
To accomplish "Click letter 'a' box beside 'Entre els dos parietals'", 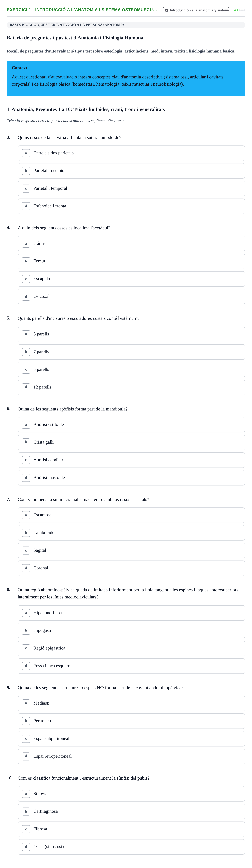I will pyautogui.click(x=26, y=153).
